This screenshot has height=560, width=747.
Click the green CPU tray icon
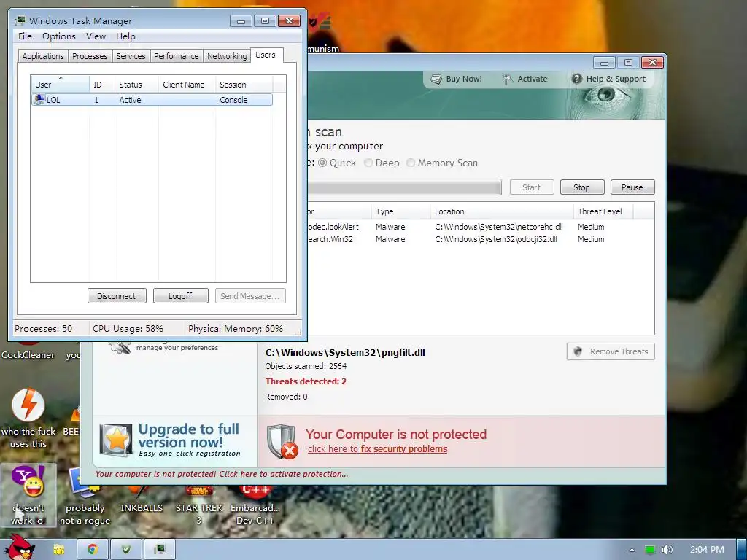pos(650,550)
